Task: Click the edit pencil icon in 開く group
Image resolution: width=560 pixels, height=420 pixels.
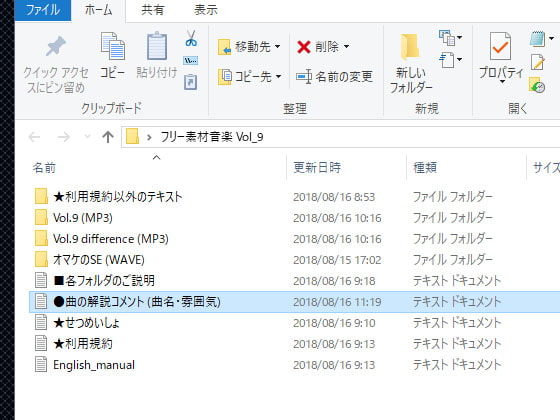Action: click(538, 62)
